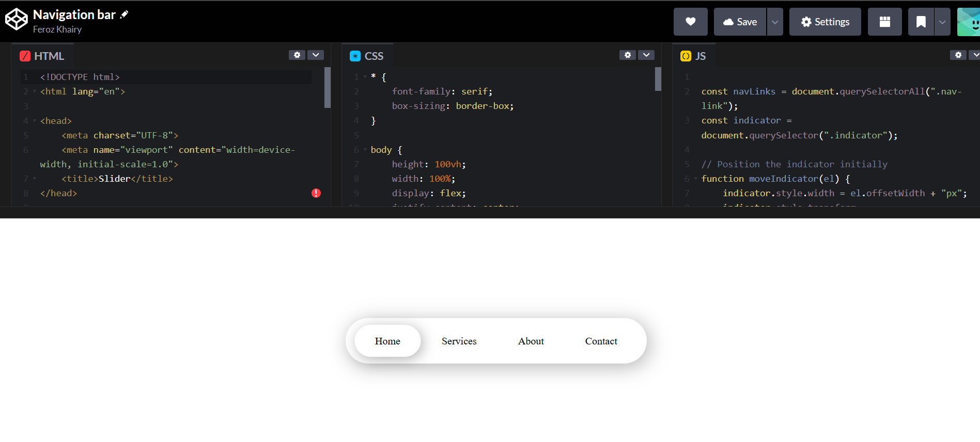Click the heart icon to love pen
This screenshot has height=442, width=980.
(x=690, y=22)
